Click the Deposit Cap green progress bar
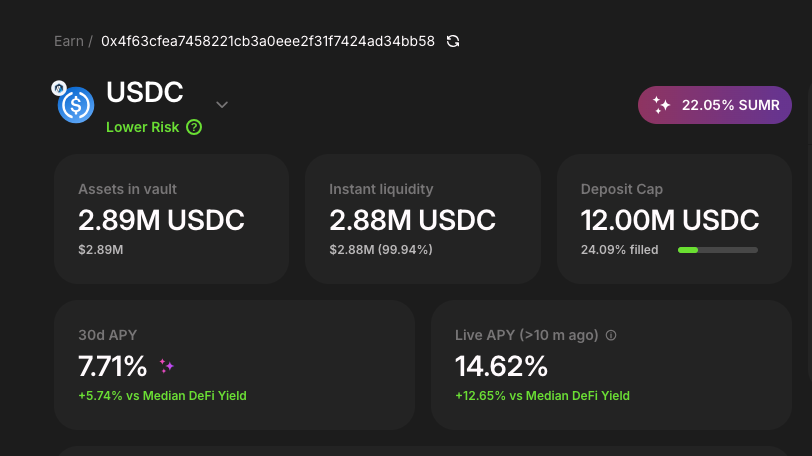Viewport: 812px width, 456px height. pos(717,249)
